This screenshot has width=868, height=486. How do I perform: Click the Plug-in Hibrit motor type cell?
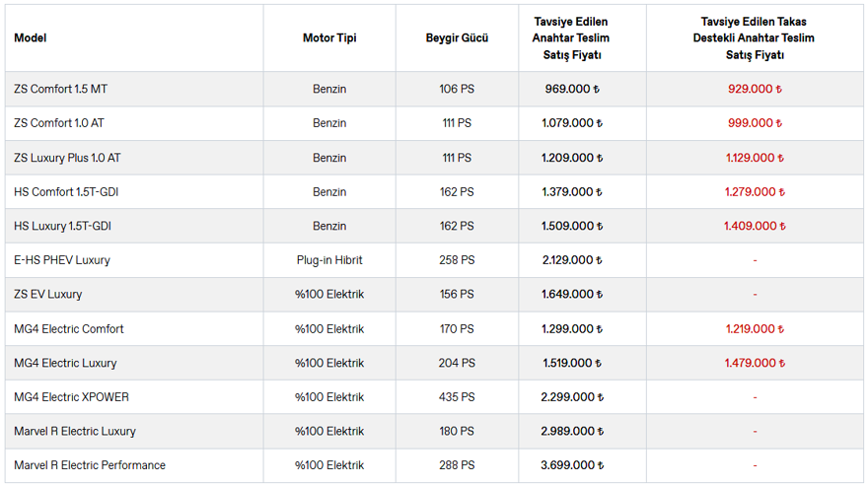tap(329, 260)
